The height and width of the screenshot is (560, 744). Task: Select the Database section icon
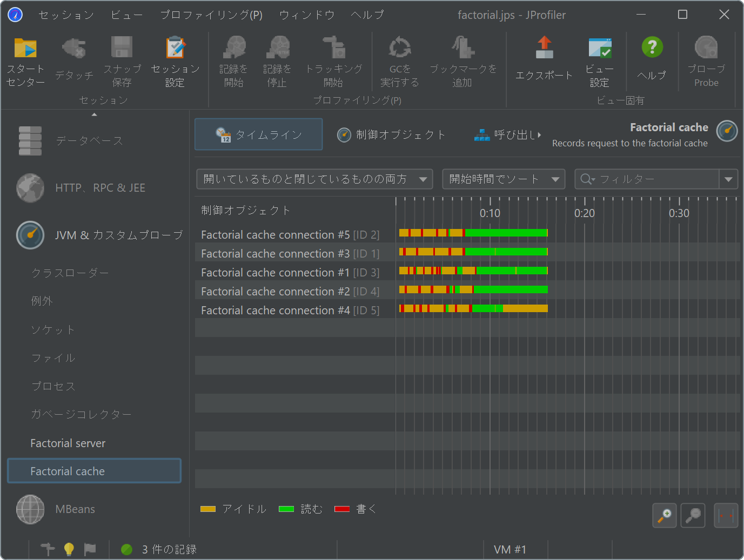point(30,141)
